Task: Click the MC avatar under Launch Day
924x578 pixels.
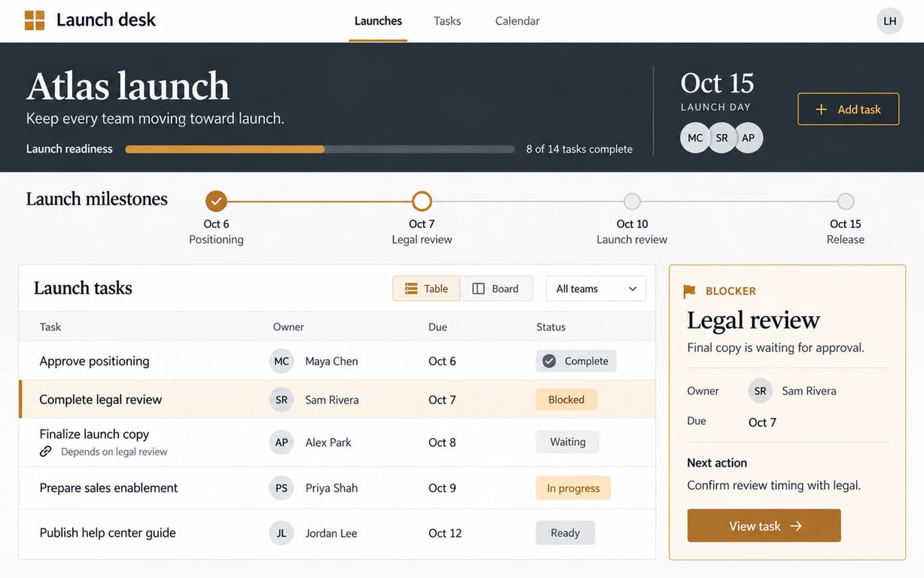Action: 695,138
